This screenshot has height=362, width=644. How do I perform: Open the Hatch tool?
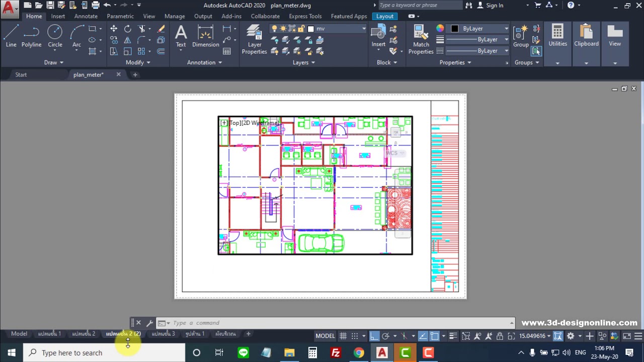93,51
